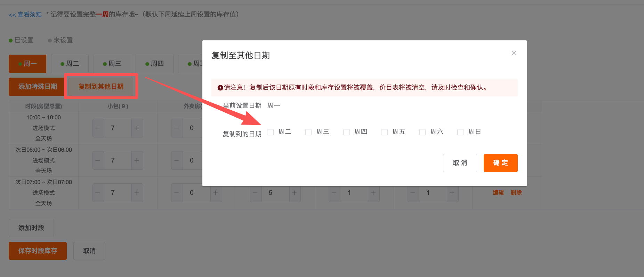The height and width of the screenshot is (277, 644).
Task: Decrease 小包 stock for 次日07:00 slot
Action: click(98, 193)
